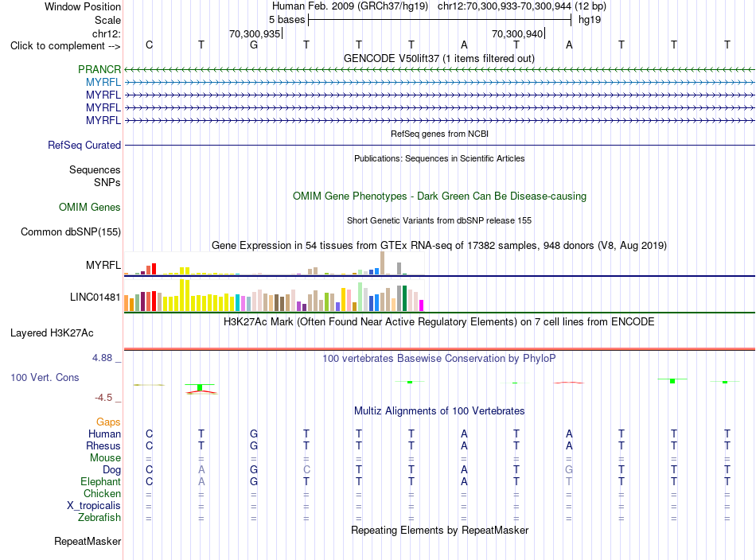The width and height of the screenshot is (756, 560).
Task: Select the X_tropicalis species label
Action: 94,506
